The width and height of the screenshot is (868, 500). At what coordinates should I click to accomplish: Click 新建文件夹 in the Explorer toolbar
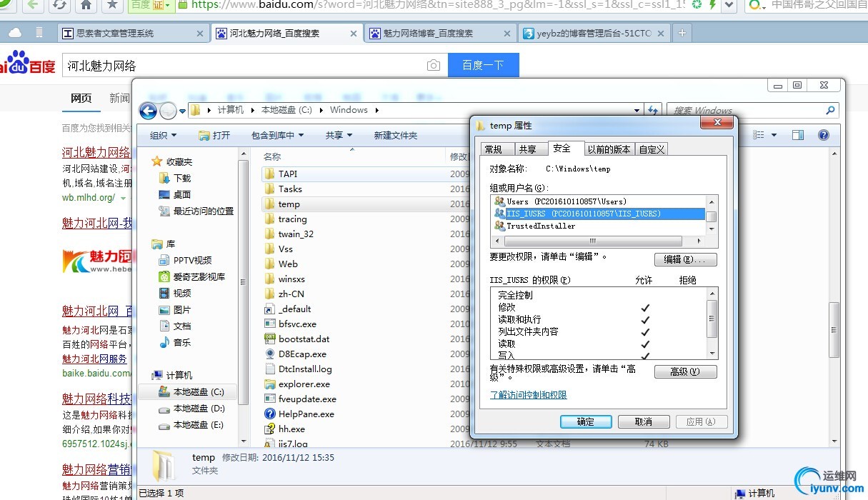(x=396, y=135)
